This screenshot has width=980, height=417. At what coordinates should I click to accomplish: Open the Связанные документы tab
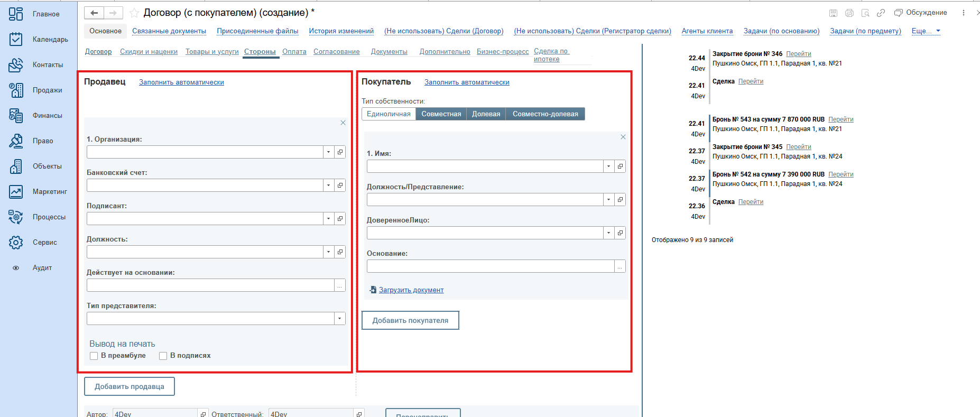(x=169, y=31)
